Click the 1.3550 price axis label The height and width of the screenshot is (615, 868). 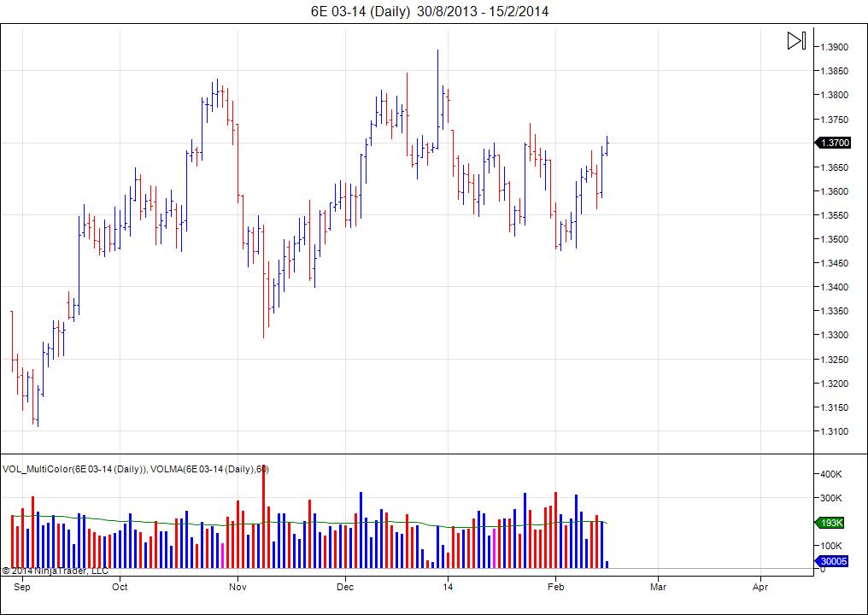[834, 215]
